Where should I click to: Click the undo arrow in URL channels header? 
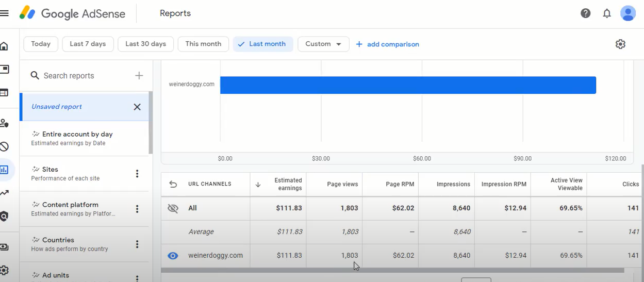coord(173,184)
